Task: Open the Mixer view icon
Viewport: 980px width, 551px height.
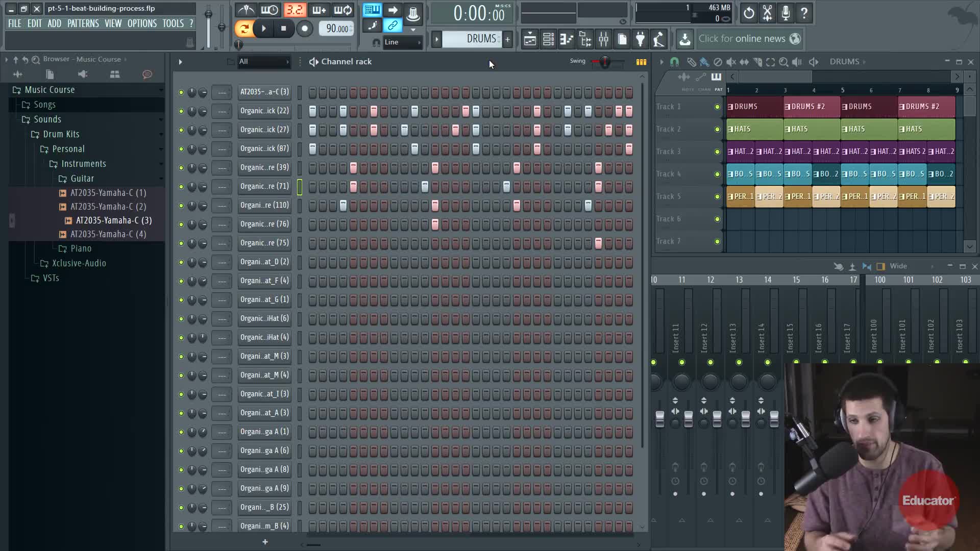Action: click(x=603, y=39)
